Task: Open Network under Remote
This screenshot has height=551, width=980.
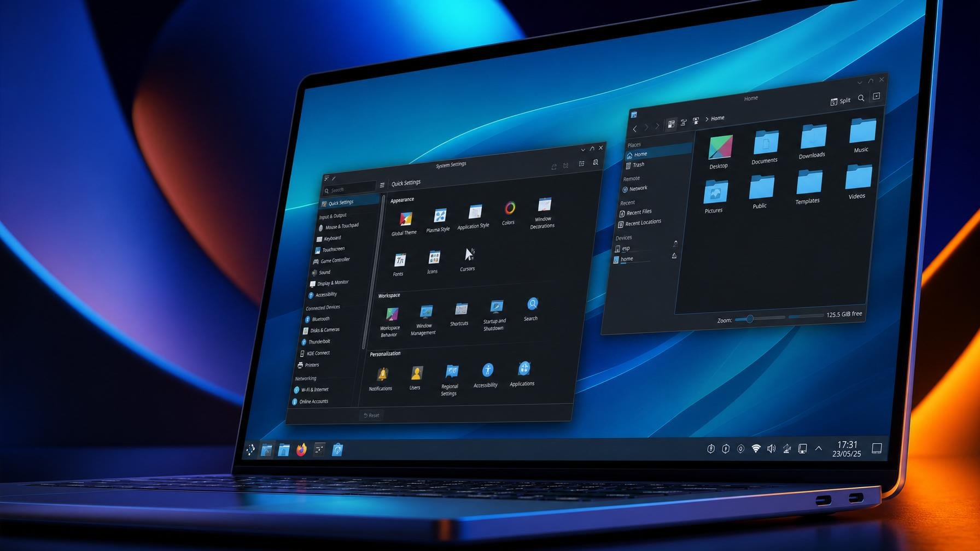Action: pyautogui.click(x=635, y=189)
